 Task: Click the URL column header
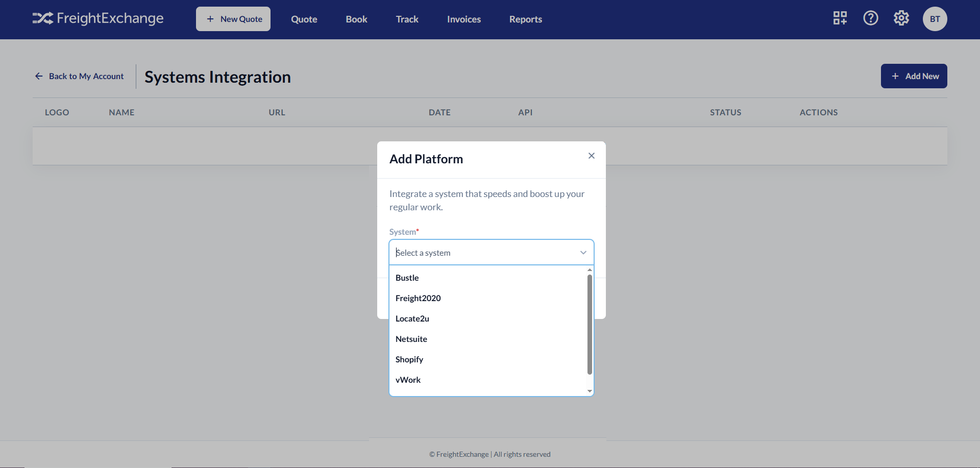pyautogui.click(x=277, y=112)
